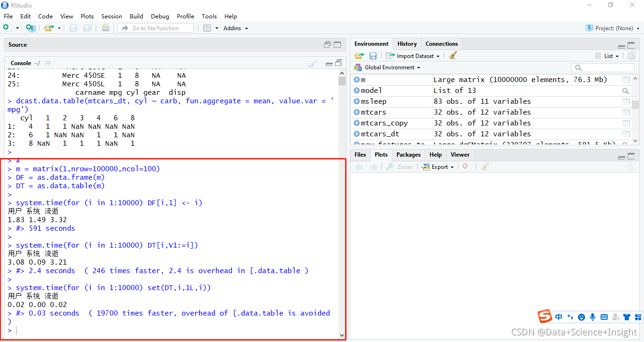Open the Build menu
Image resolution: width=644 pixels, height=342 pixels.
click(x=137, y=16)
